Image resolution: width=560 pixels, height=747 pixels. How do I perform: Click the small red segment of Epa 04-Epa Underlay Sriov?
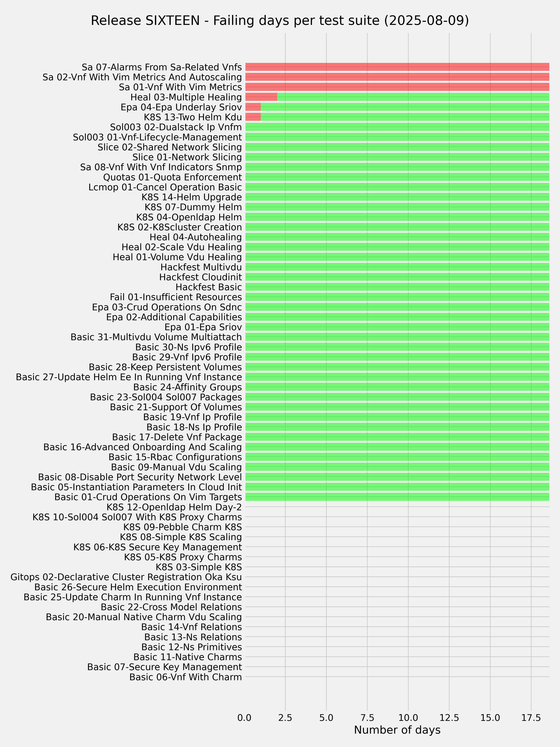[x=253, y=107]
